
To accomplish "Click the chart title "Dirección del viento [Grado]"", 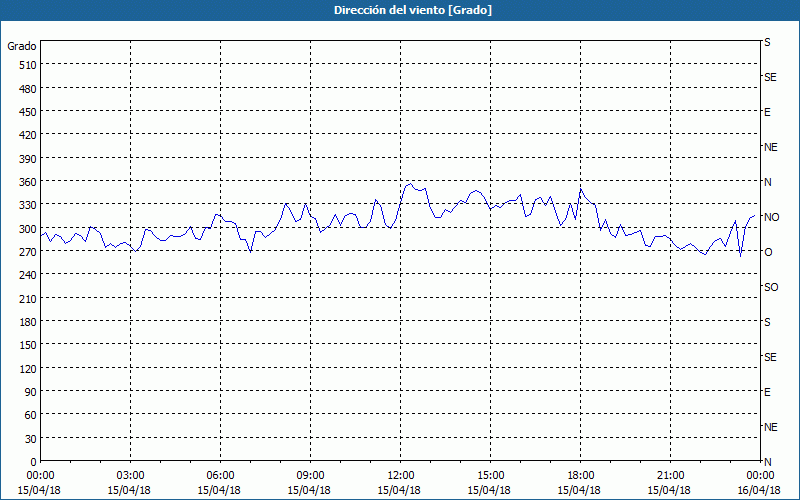I will click(413, 10).
